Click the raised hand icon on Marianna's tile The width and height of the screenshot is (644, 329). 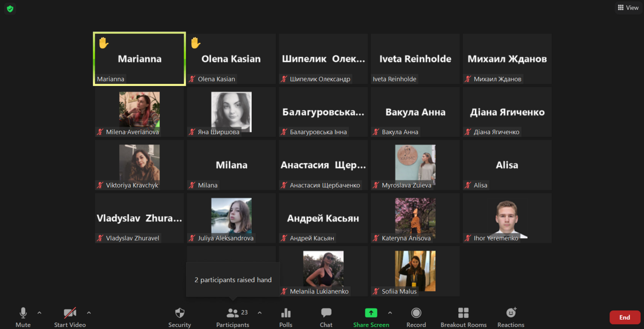click(x=104, y=42)
